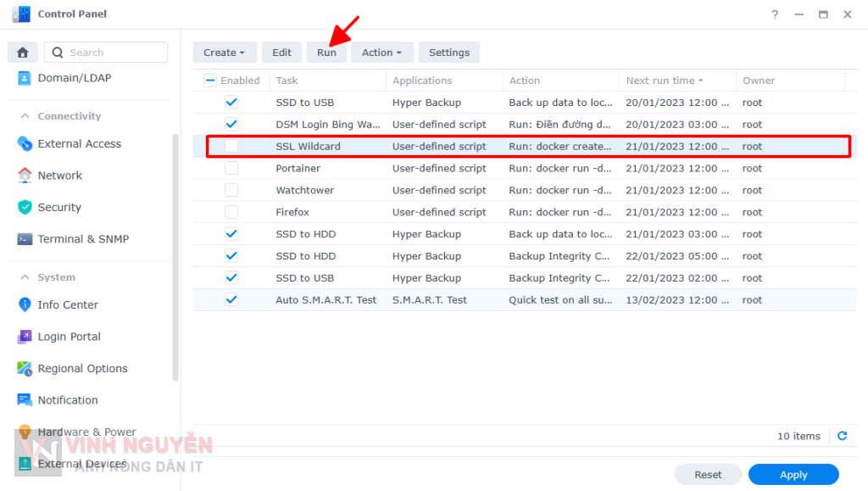Screen dimensions: 868x491
Task: Open the Create dropdown menu
Action: 224,53
